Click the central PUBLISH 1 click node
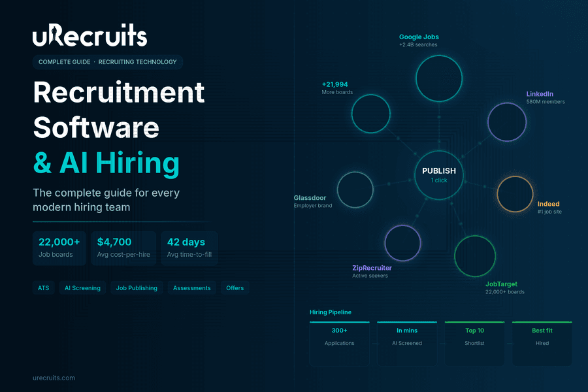Screen dimensions: 588x392 (x=439, y=175)
